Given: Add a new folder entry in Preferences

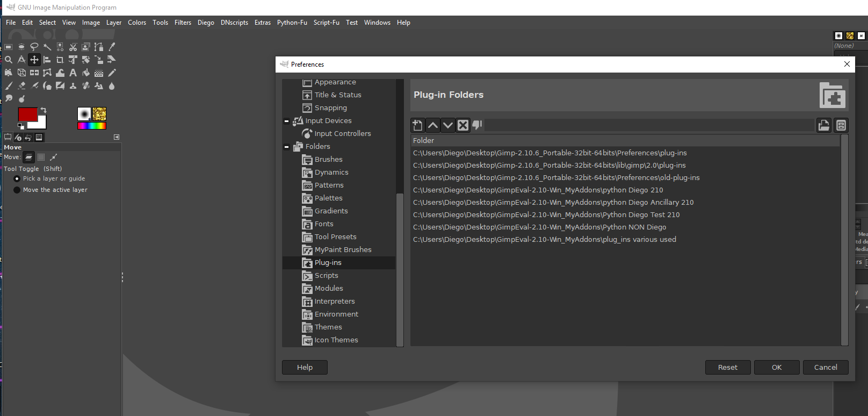Looking at the screenshot, I should point(417,125).
